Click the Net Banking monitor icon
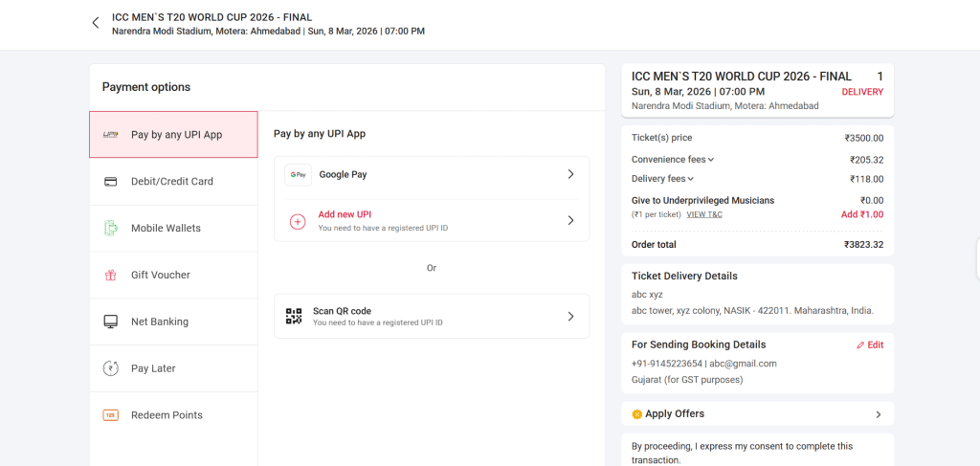 pos(111,322)
